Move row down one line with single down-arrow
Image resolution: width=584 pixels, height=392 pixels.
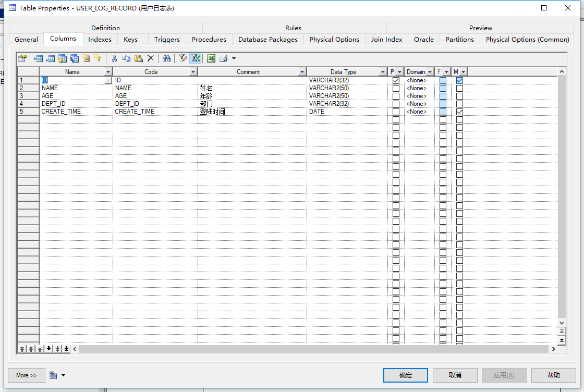49,349
